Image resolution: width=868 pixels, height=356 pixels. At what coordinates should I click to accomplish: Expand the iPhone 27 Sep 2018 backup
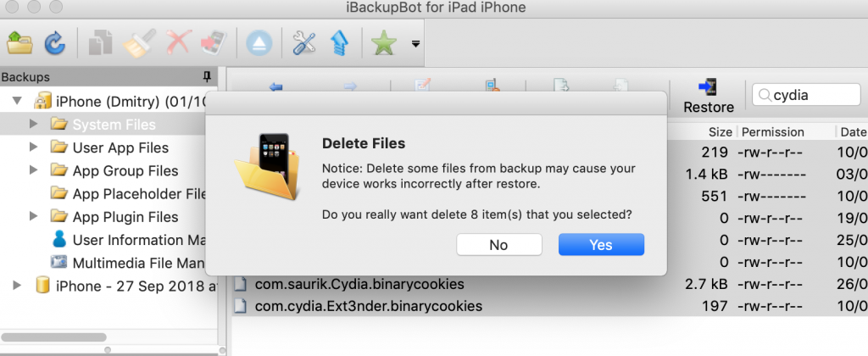17,286
